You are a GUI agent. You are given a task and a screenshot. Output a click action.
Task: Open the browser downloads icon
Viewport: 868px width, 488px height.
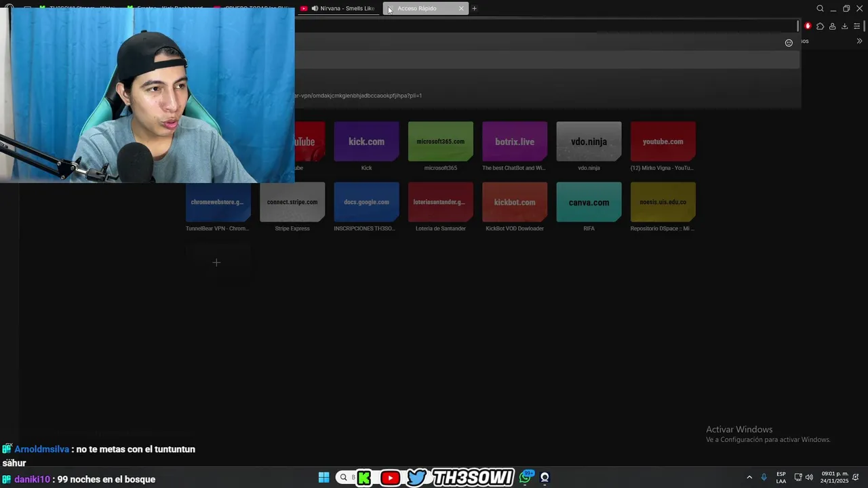click(844, 26)
